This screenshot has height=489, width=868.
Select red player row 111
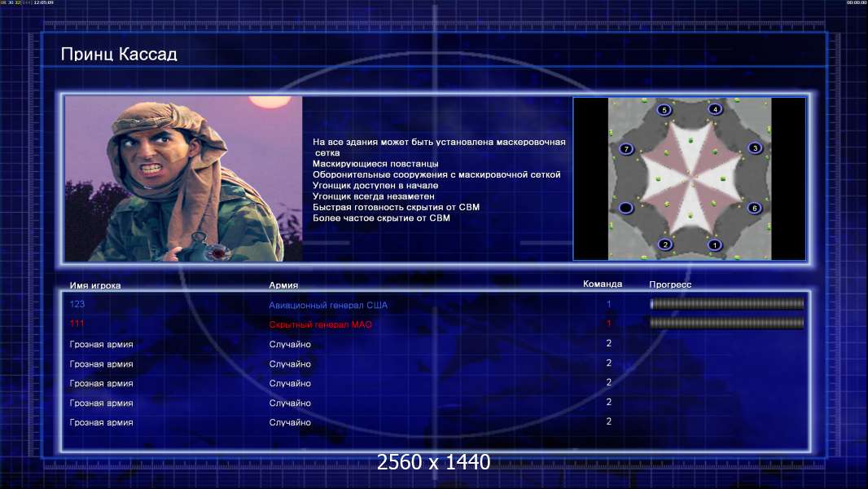tap(435, 324)
